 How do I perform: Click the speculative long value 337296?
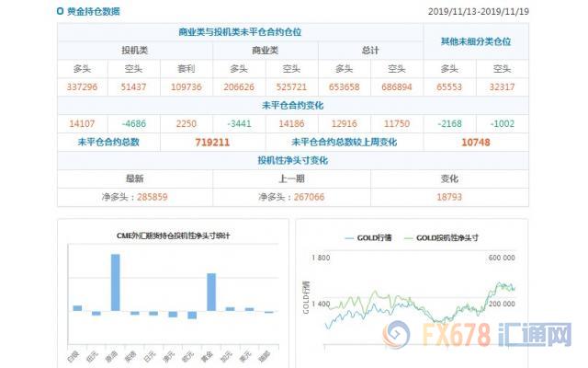[82, 87]
